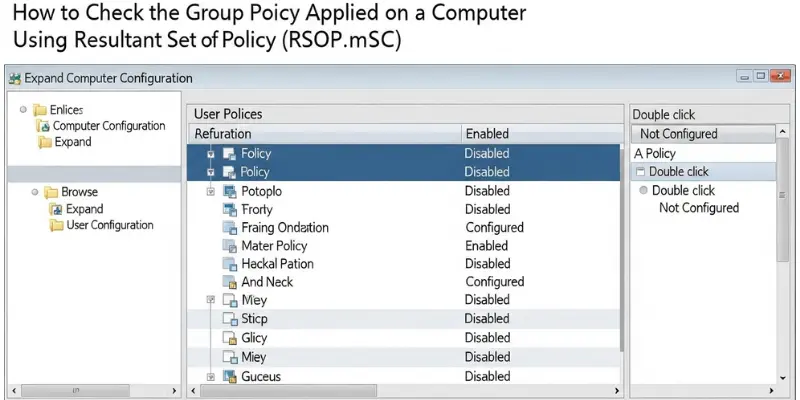Expand the Potoplo tree node
This screenshot has width=800, height=400.
[x=210, y=191]
